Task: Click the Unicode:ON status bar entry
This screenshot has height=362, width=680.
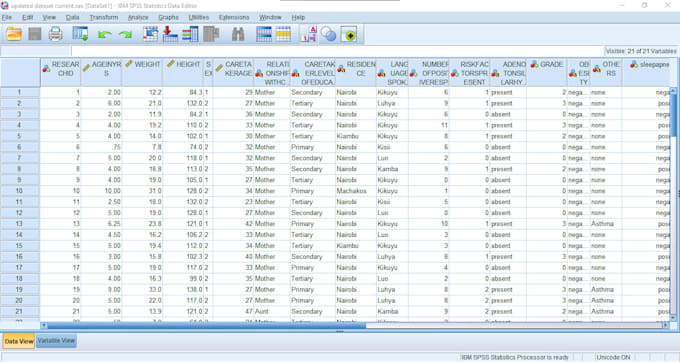Action: (613, 357)
